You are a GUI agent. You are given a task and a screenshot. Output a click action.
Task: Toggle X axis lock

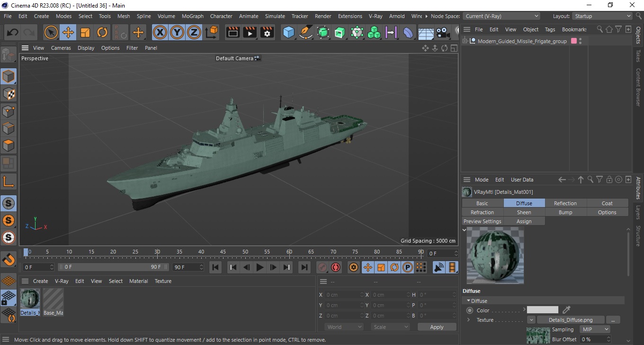[x=160, y=33]
